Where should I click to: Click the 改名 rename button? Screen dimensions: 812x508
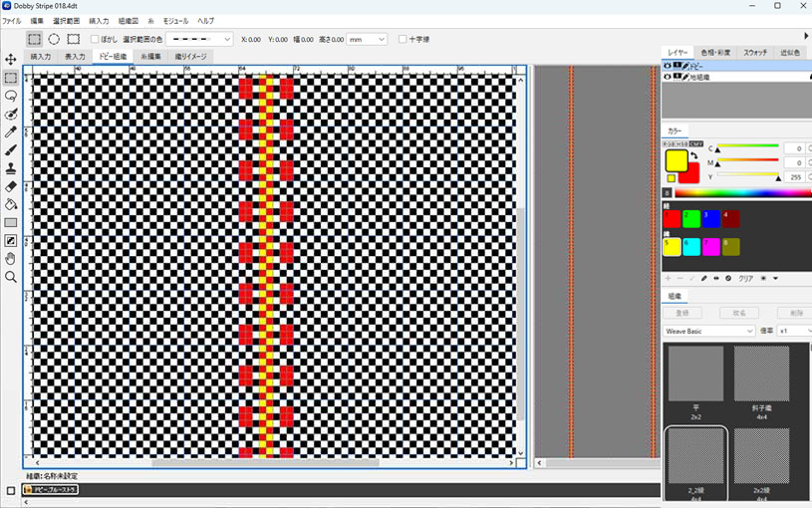pos(739,313)
